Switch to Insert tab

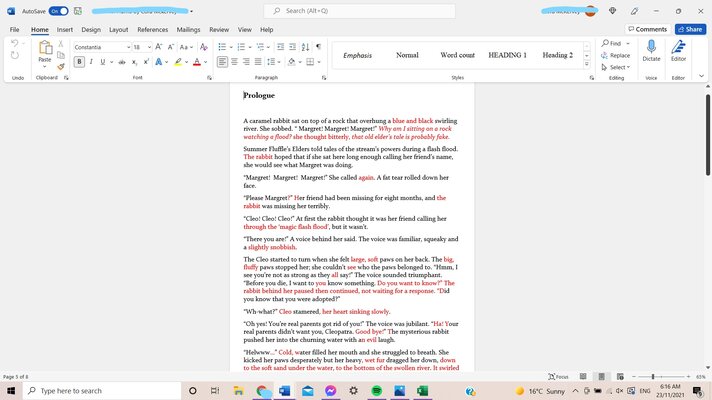[x=64, y=30]
